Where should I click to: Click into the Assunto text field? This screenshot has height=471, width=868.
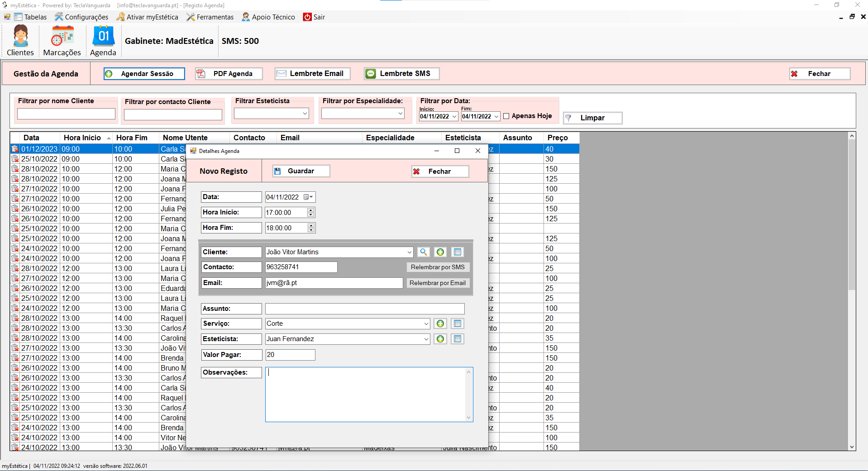click(365, 309)
